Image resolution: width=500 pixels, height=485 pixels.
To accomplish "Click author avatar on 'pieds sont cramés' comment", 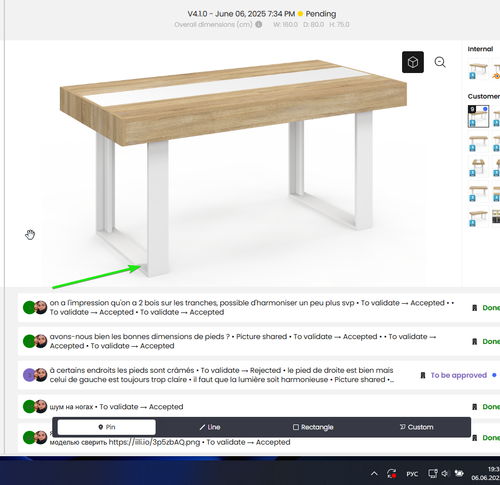I will pos(41,375).
